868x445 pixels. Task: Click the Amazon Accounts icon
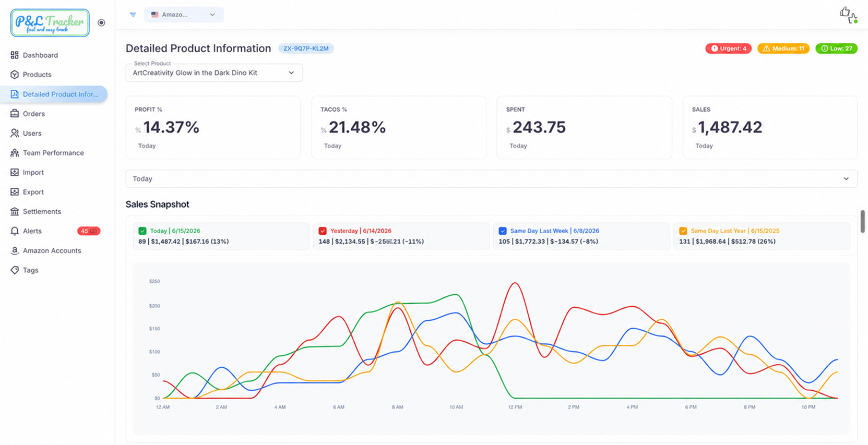[15, 250]
